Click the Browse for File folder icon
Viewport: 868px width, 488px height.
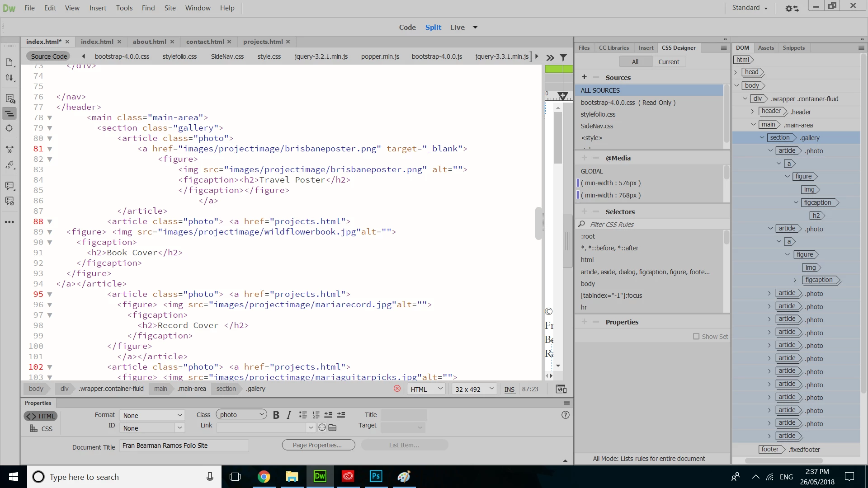[333, 427]
